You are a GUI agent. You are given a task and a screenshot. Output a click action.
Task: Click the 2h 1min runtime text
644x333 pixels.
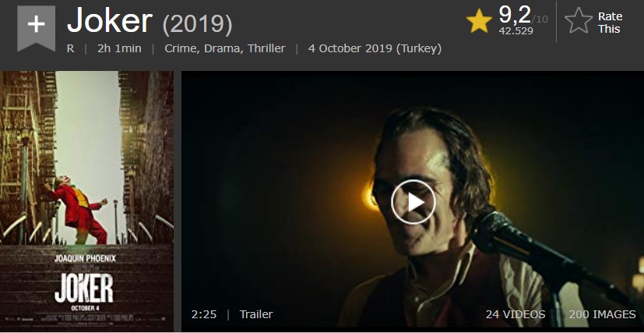pos(119,48)
